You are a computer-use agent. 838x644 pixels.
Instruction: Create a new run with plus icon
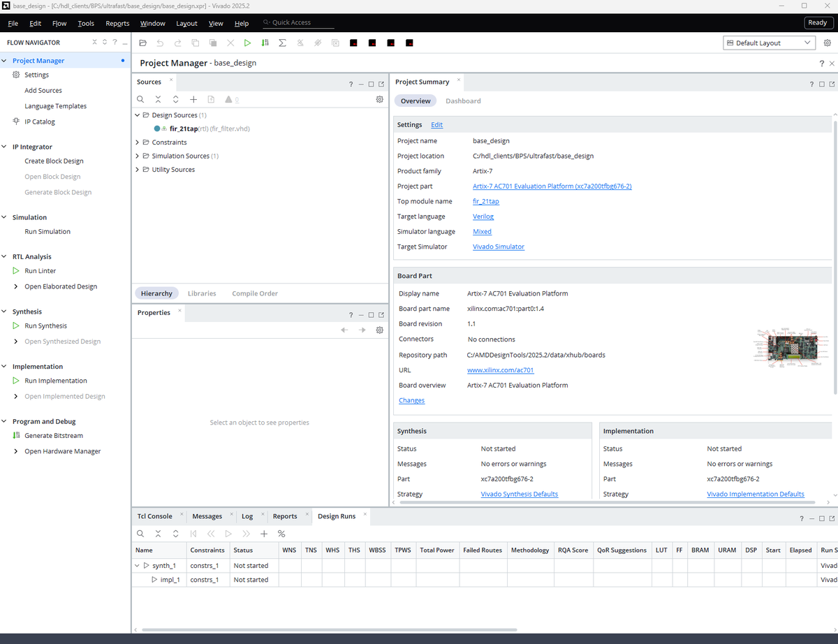pyautogui.click(x=264, y=534)
